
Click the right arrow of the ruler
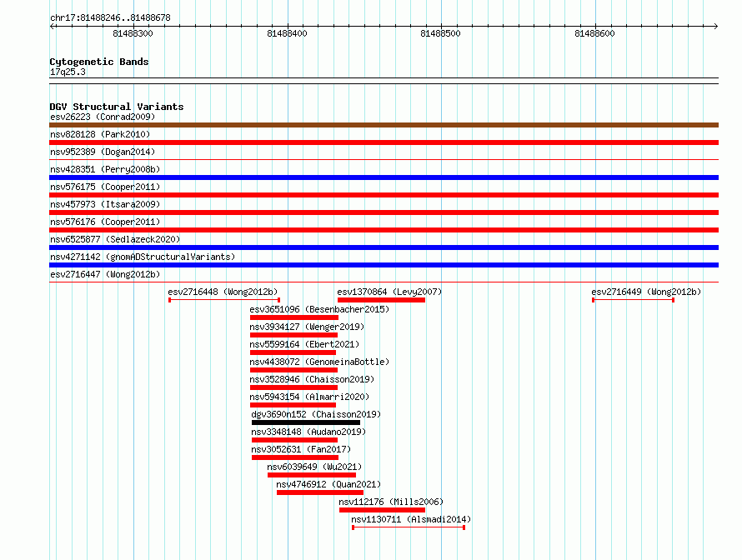tap(715, 26)
